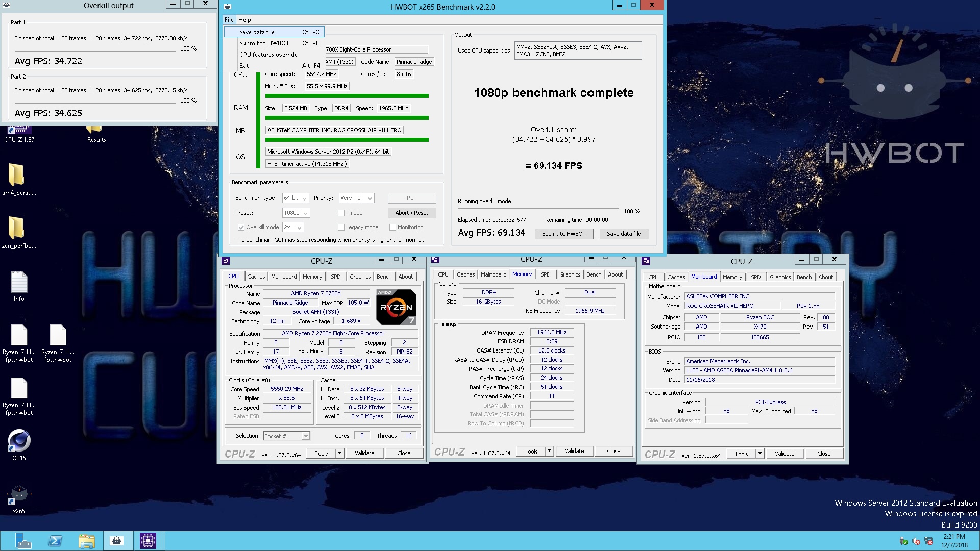Open the CB15 Cinebench shortcut
The image size is (980, 551).
pyautogui.click(x=19, y=444)
